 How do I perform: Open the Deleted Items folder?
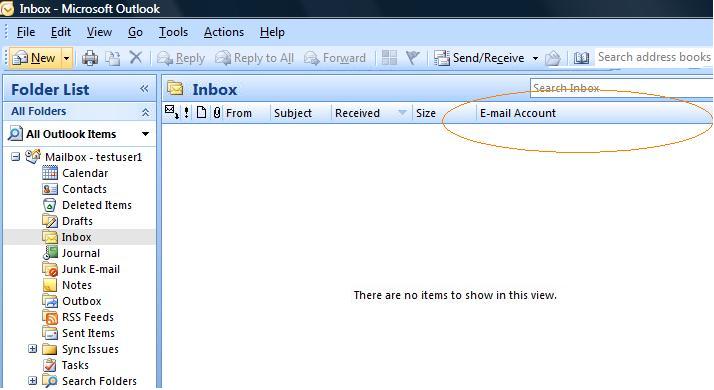click(97, 205)
